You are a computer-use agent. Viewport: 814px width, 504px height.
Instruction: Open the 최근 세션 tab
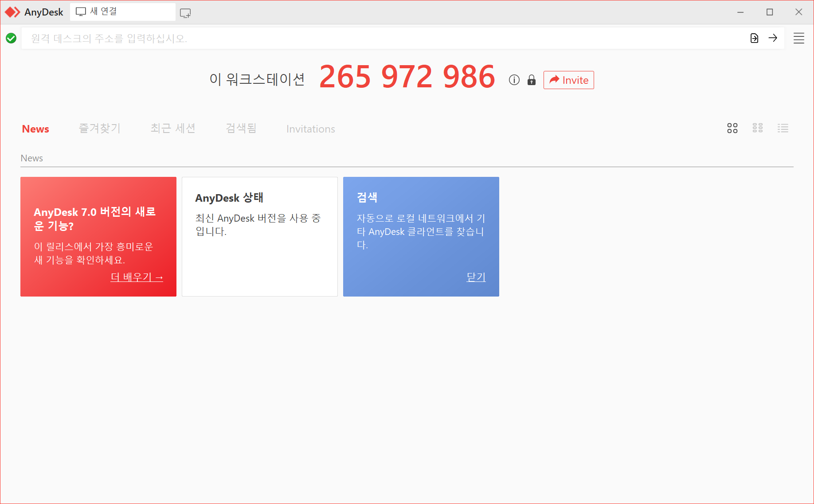(173, 129)
